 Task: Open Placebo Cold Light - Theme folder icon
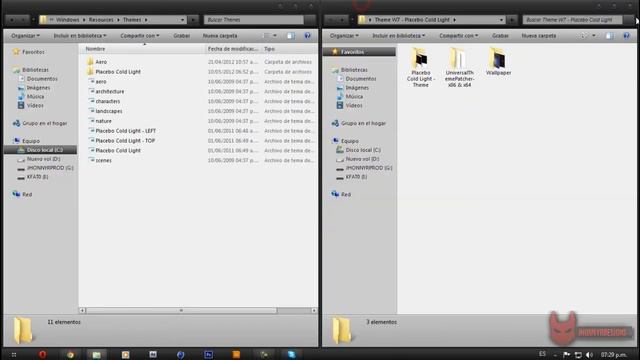point(420,67)
